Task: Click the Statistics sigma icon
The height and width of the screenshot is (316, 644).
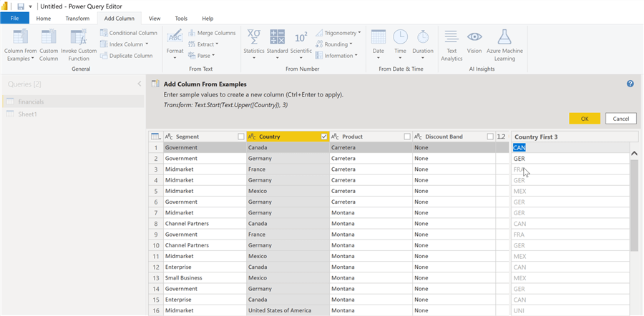Action: (x=253, y=37)
